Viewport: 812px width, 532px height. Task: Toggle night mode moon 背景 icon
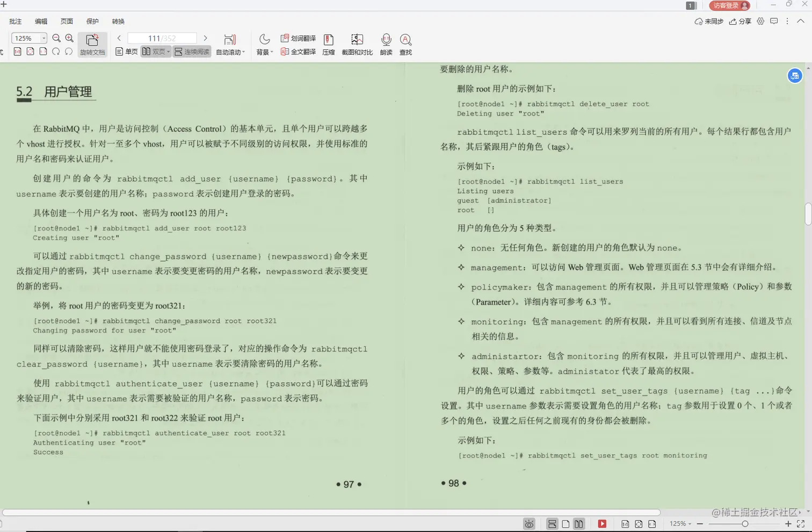click(x=264, y=39)
